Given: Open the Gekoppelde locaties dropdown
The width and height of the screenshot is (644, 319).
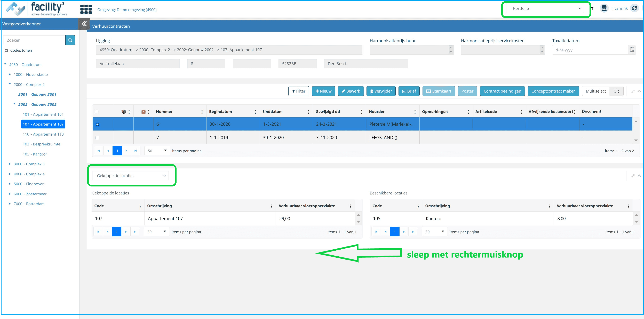Looking at the screenshot, I should (x=131, y=176).
